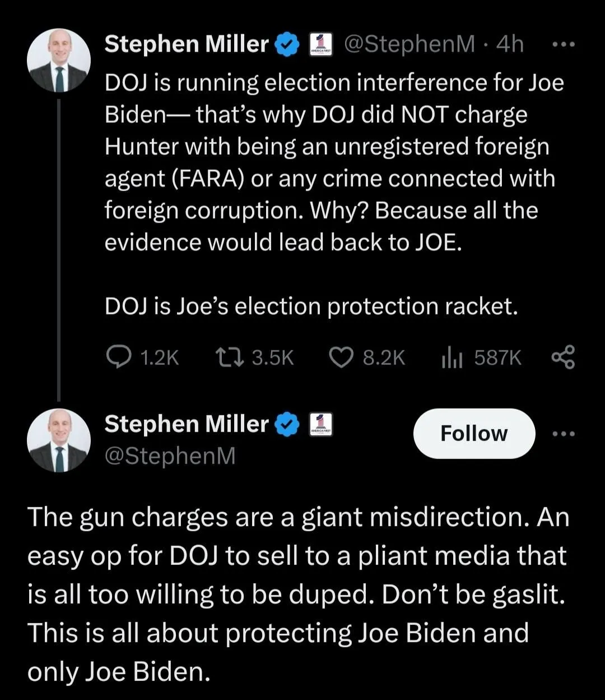Click the blue verified badge in first tweet
The image size is (605, 700).
pyautogui.click(x=288, y=45)
